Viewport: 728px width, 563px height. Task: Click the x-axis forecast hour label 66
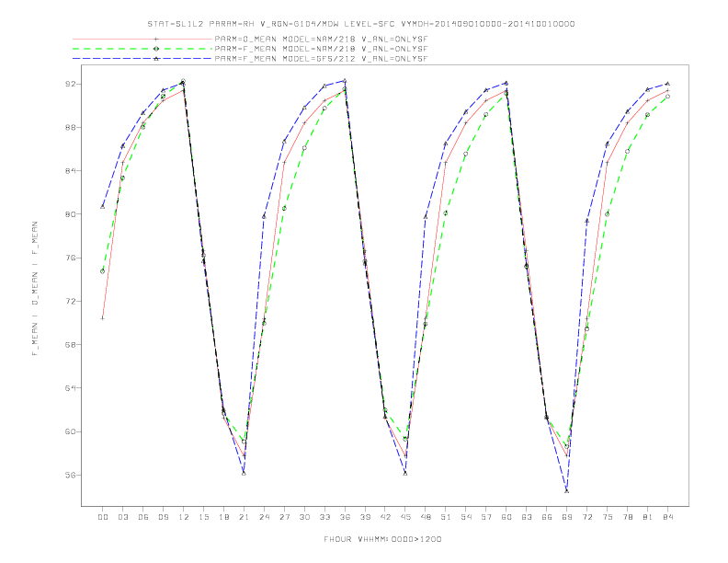coord(547,517)
